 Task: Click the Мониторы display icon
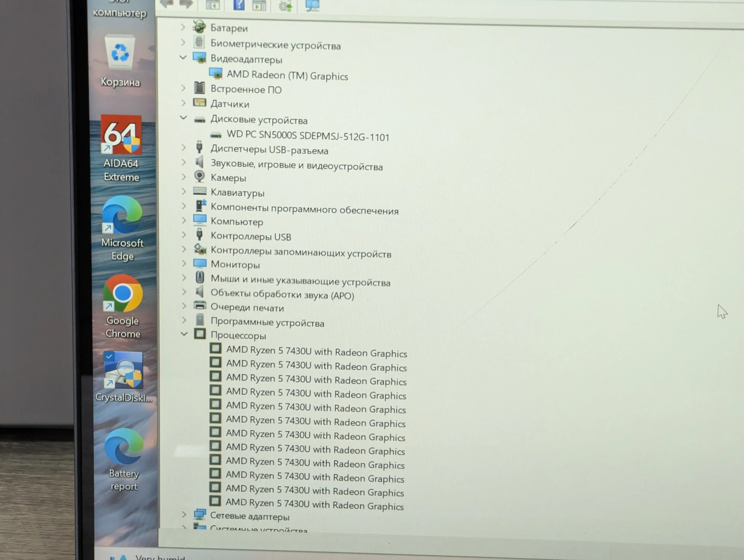pos(200,263)
